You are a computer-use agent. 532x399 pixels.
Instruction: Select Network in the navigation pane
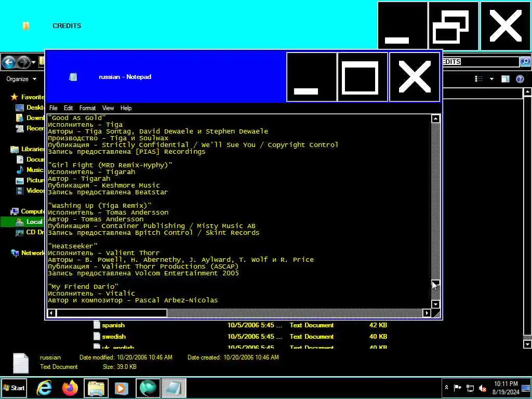point(28,253)
